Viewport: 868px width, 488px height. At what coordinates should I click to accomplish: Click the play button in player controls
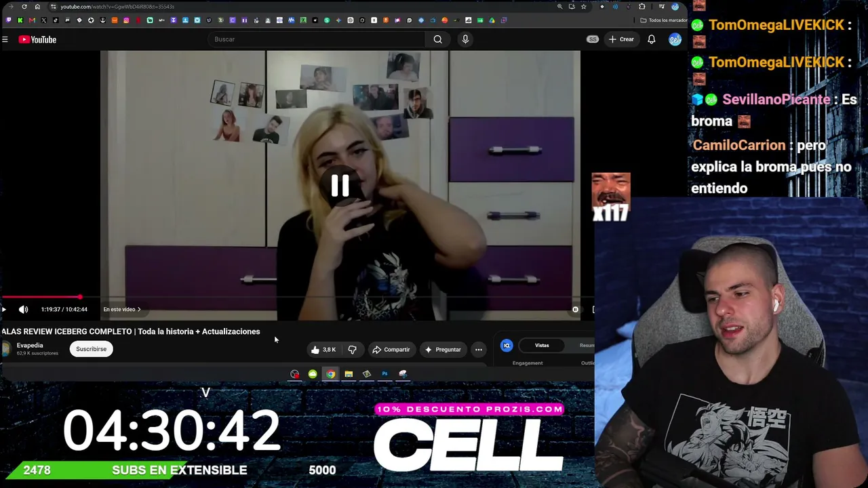(x=4, y=309)
